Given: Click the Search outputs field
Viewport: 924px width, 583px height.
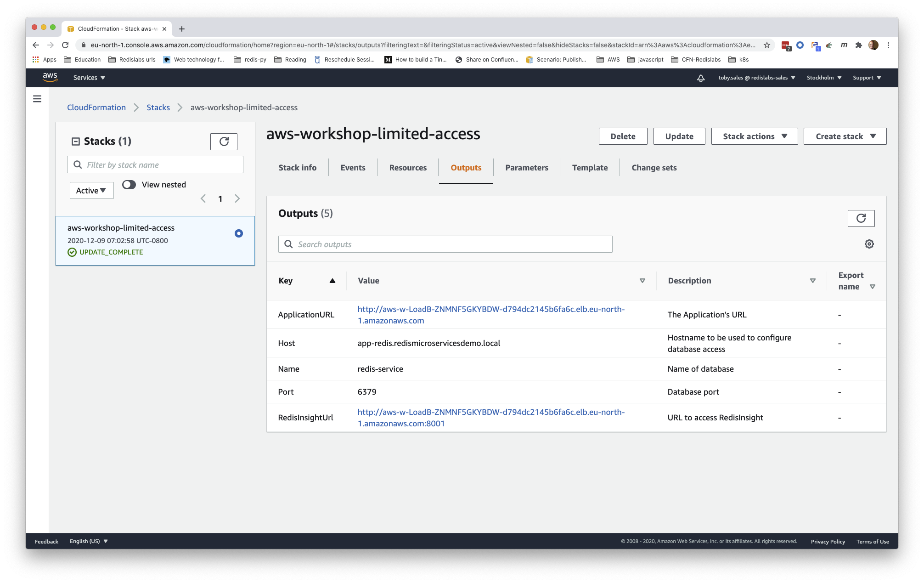Looking at the screenshot, I should pos(445,244).
